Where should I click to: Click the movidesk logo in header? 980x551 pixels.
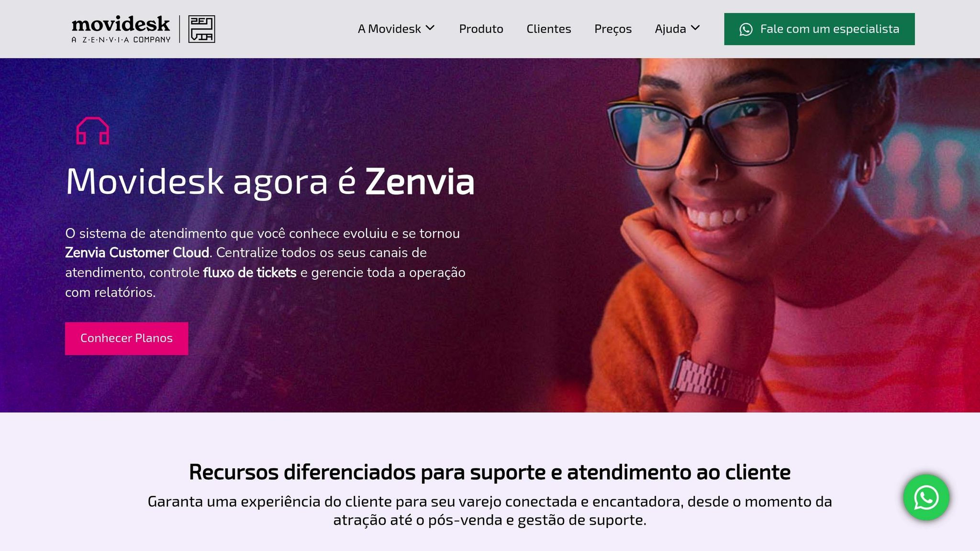[121, 29]
